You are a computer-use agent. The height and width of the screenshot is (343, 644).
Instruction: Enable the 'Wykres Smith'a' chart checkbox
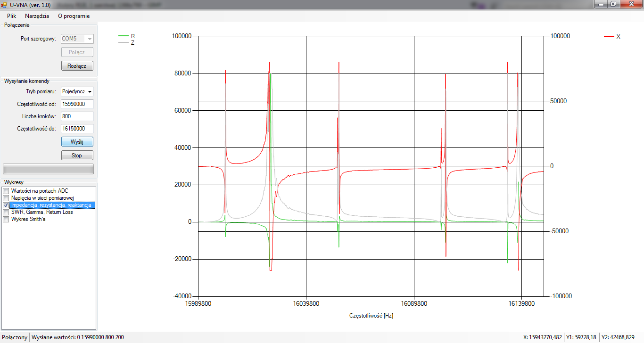[x=6, y=219]
